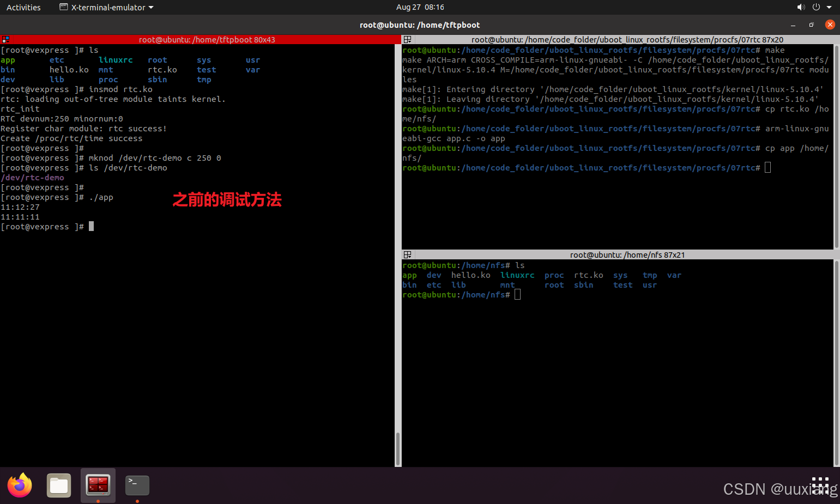Open Terminator from the dock
Viewport: 840px width, 504px height.
coord(98,485)
